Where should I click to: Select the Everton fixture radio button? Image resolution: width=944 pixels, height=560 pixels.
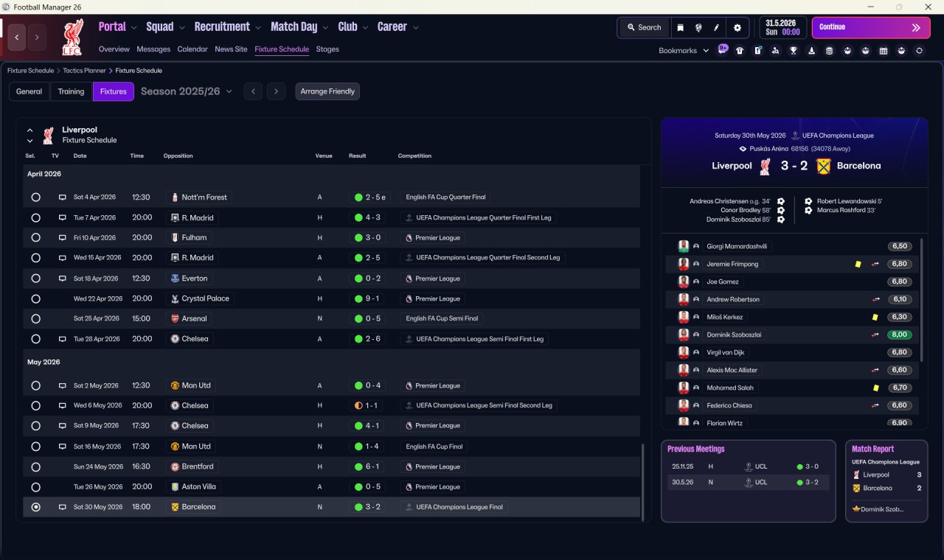[35, 279]
